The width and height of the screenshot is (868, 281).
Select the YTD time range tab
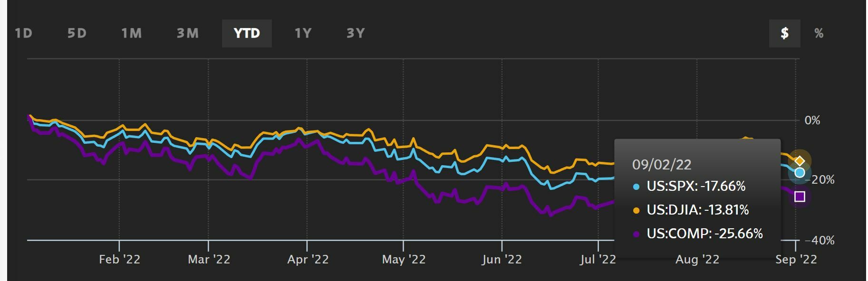coord(247,33)
